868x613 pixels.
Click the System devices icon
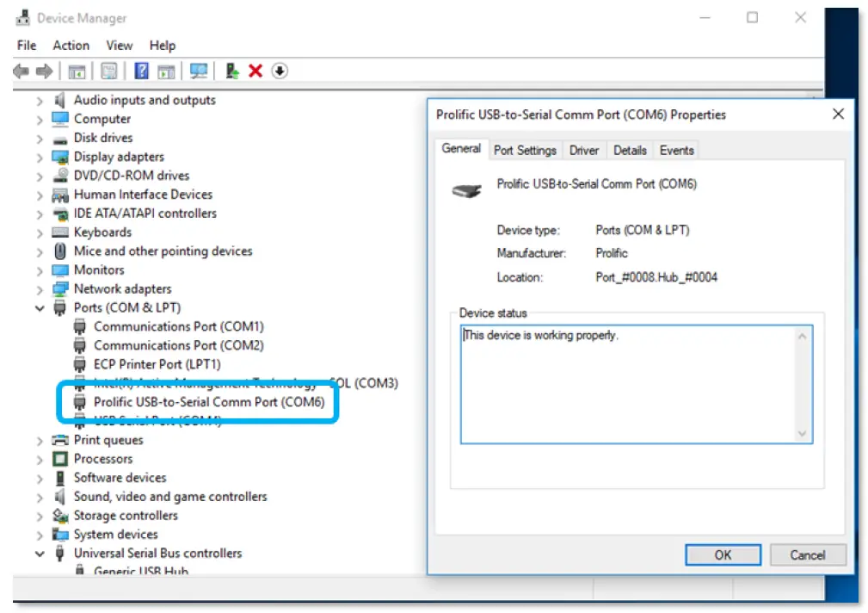point(59,535)
